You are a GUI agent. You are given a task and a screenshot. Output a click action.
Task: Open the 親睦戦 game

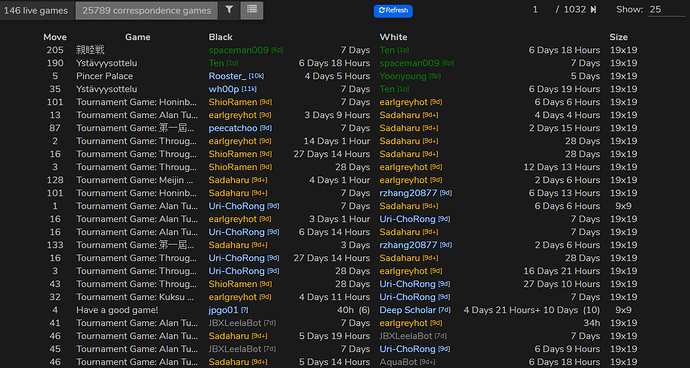[91, 50]
